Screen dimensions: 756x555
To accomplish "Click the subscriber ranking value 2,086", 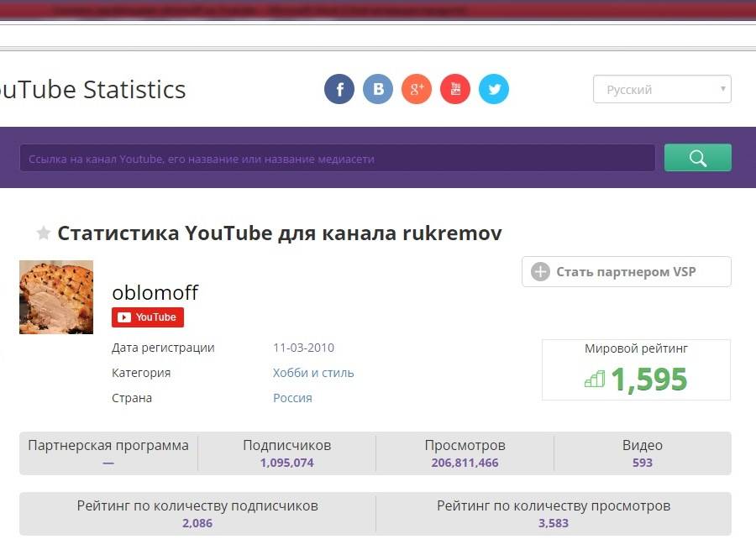I will [x=197, y=523].
